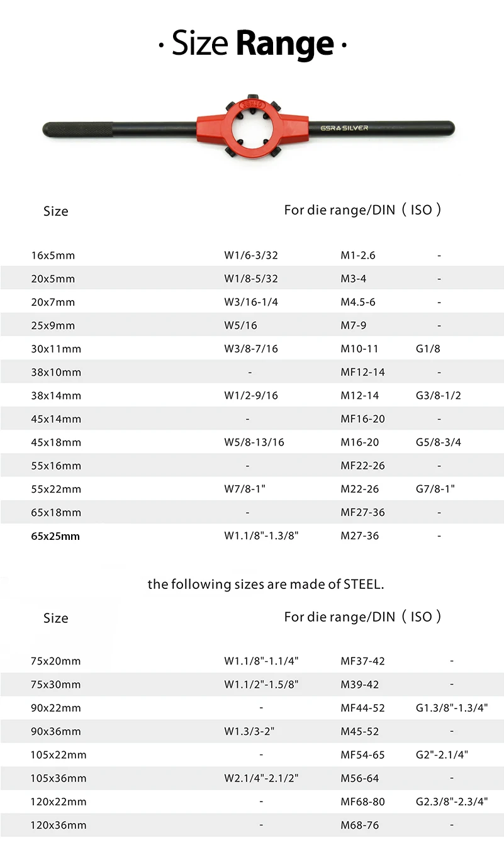Select the M68-76 cell
Image resolution: width=504 pixels, height=857 pixels.
point(360,825)
